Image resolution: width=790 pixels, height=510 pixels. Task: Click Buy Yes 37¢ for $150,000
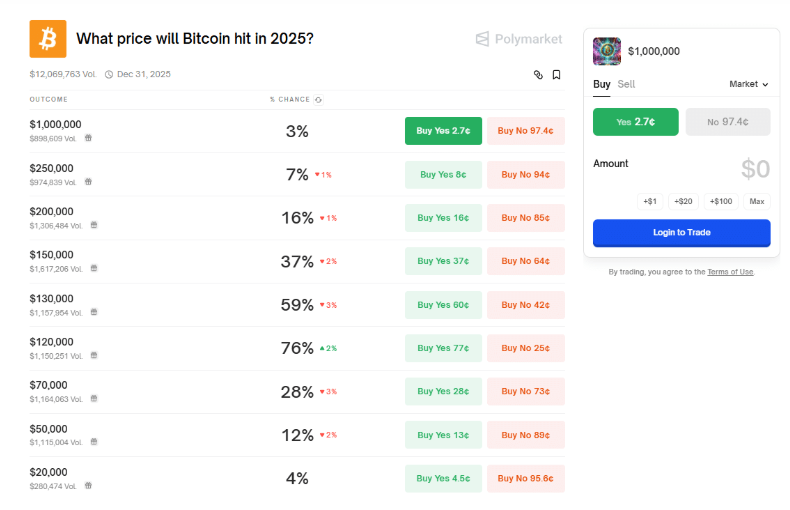coord(443,261)
